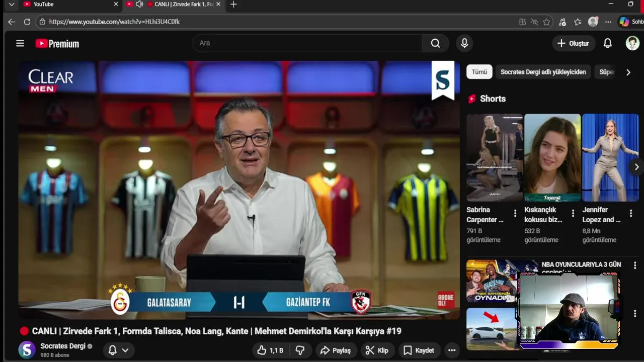The height and width of the screenshot is (362, 644).
Task: Select the partially visible Süper chip
Action: (x=606, y=72)
